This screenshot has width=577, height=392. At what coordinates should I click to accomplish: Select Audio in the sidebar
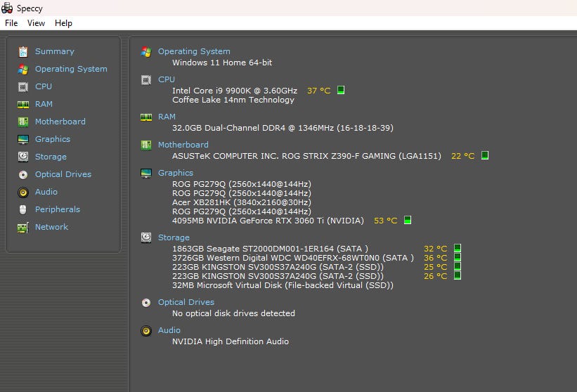point(46,192)
